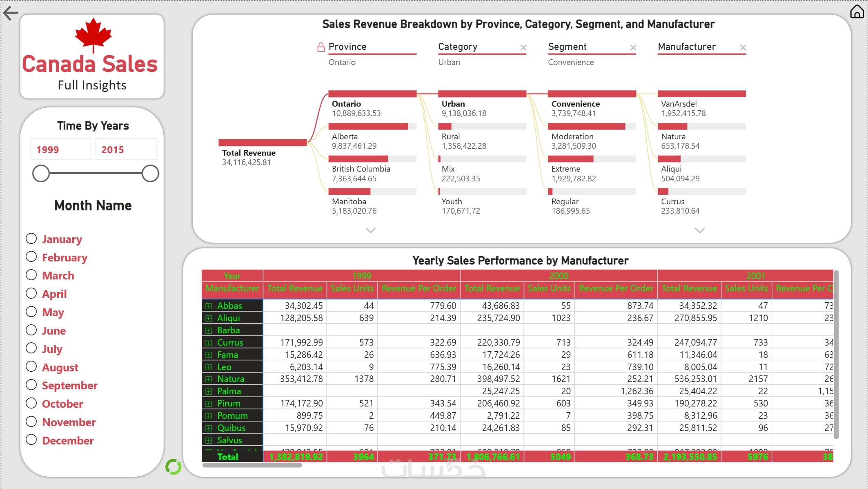
Task: Remove the Category level with X
Action: [523, 48]
